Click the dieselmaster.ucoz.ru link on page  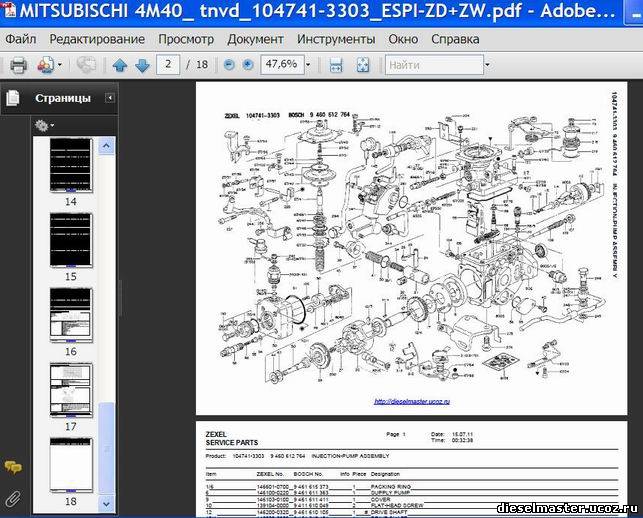click(412, 401)
